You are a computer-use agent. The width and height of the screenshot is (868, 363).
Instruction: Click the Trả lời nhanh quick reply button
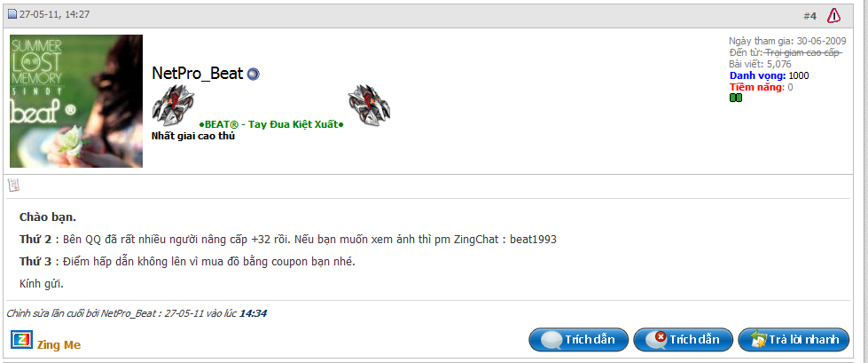pyautogui.click(x=794, y=340)
